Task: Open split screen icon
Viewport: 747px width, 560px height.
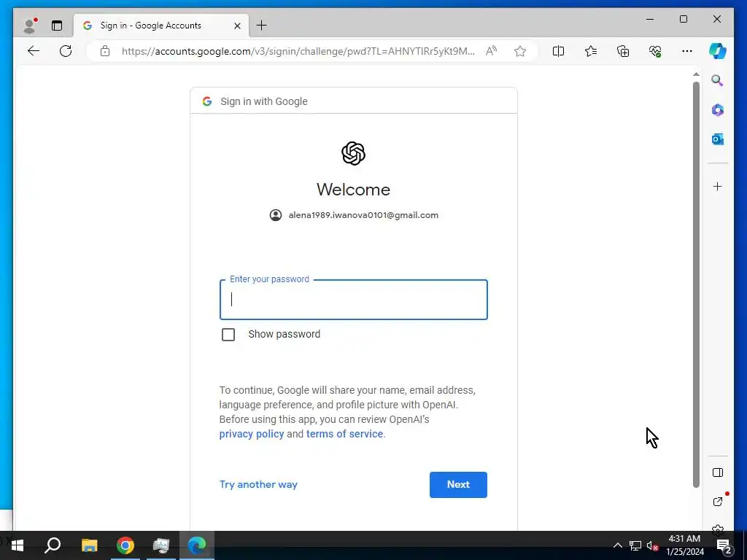Action: tap(558, 51)
